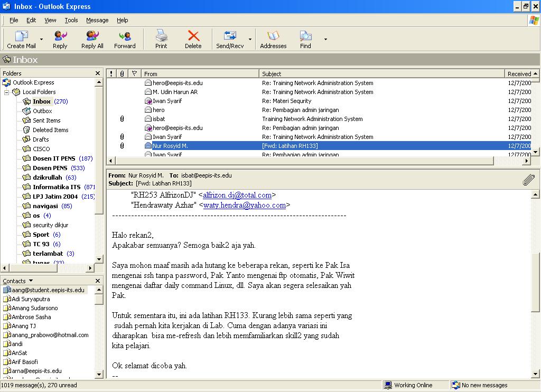This screenshot has width=541, height=392.
Task: Select message from M. Udin Harun AR
Action: point(319,92)
